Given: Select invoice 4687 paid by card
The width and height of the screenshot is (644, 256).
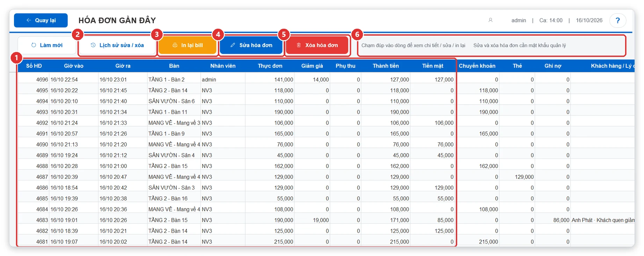Looking at the screenshot, I should pyautogui.click(x=326, y=177).
